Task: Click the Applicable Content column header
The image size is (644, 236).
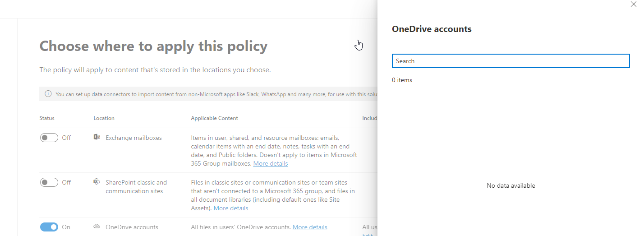Action: coord(214,118)
